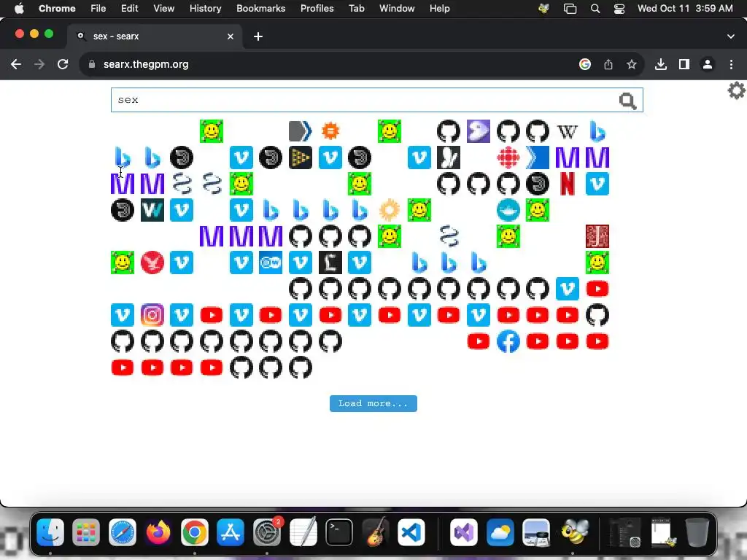
Task: Open Trash from the Dock
Action: coord(697,532)
